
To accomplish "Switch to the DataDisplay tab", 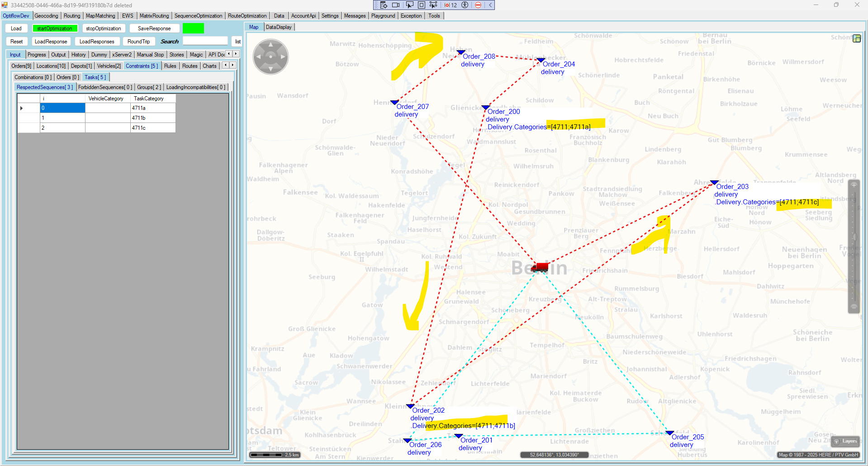I will tap(279, 27).
